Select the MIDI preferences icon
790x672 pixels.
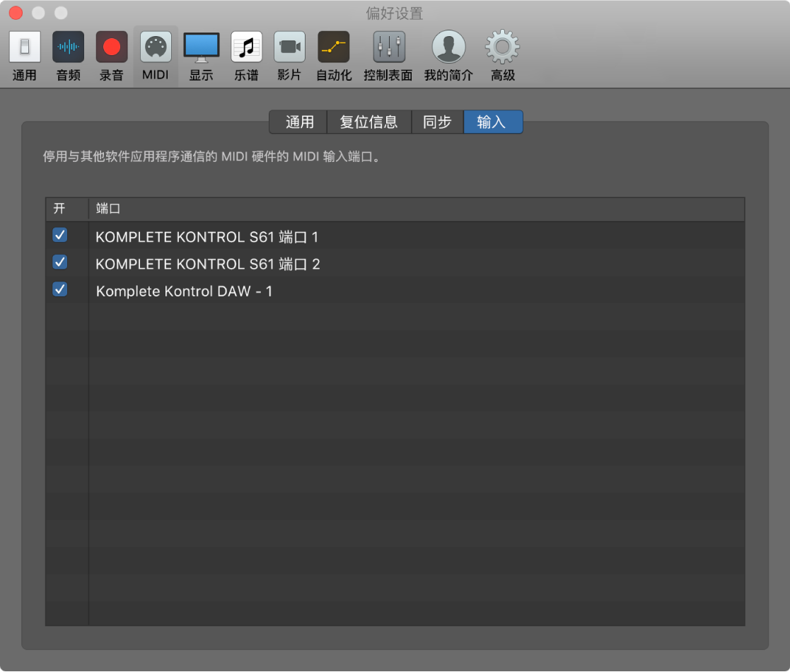(x=155, y=55)
